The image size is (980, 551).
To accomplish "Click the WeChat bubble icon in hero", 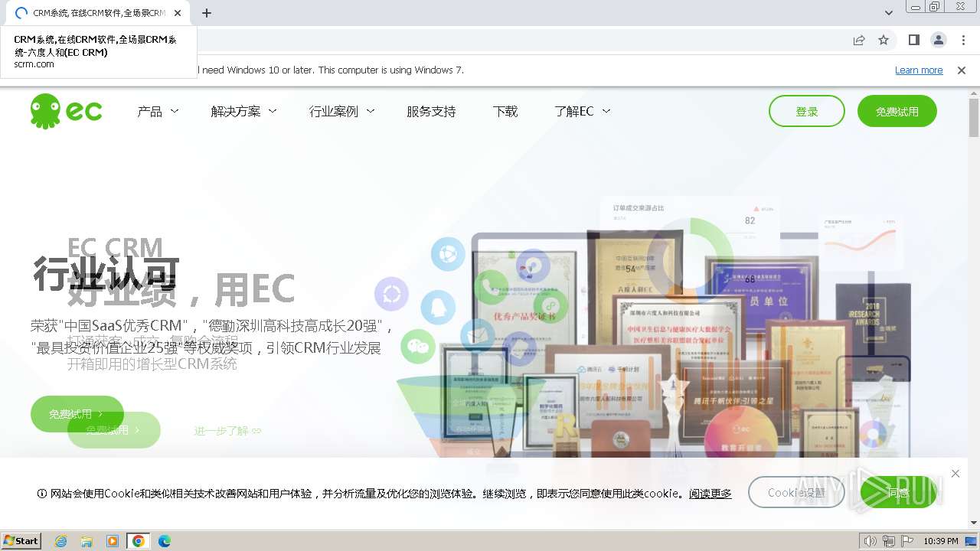I will click(x=418, y=347).
